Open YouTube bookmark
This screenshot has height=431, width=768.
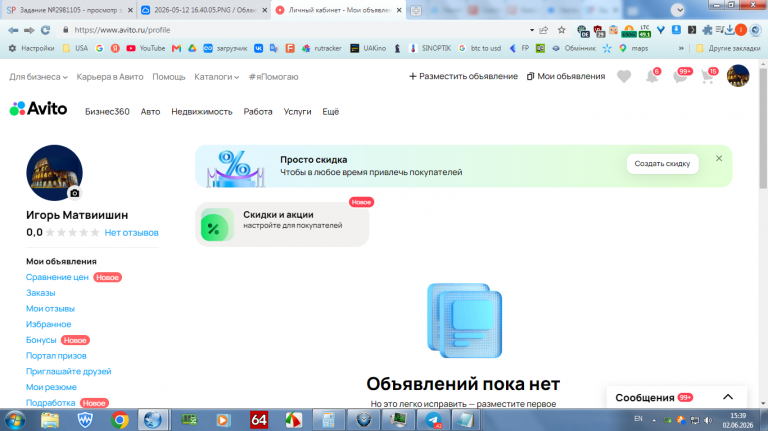[x=145, y=48]
